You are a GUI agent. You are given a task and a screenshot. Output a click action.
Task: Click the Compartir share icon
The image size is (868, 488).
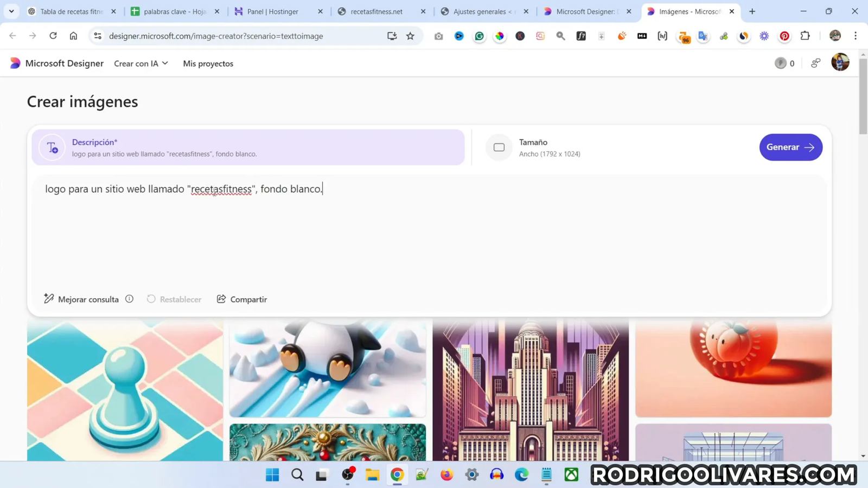tap(220, 299)
